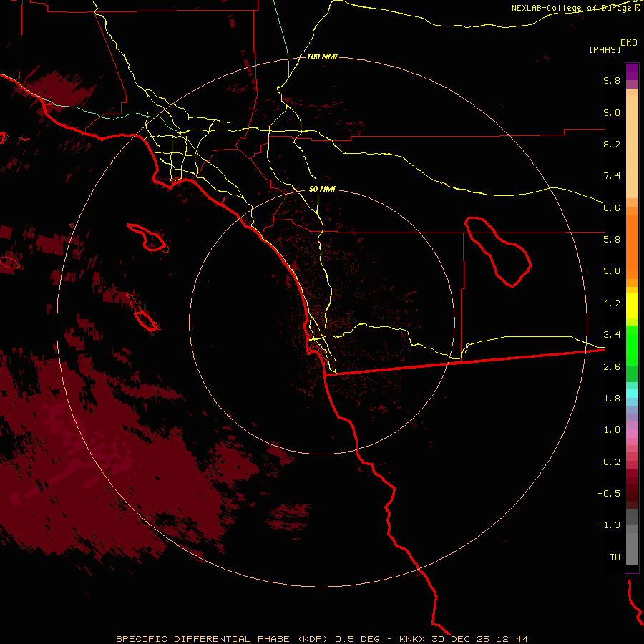Click the 5.8 legend value
This screenshot has width=644, height=644.
[612, 240]
